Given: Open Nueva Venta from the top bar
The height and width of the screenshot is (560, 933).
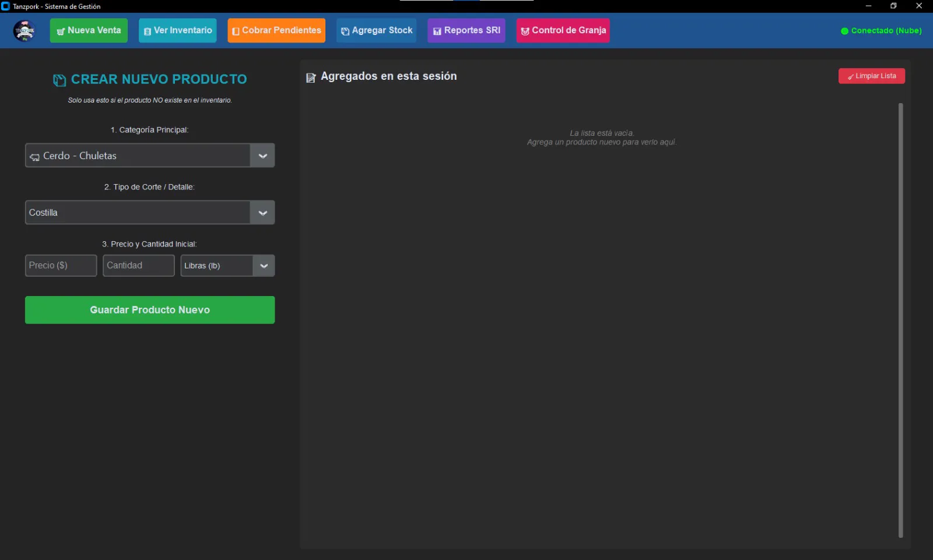Looking at the screenshot, I should [x=89, y=30].
